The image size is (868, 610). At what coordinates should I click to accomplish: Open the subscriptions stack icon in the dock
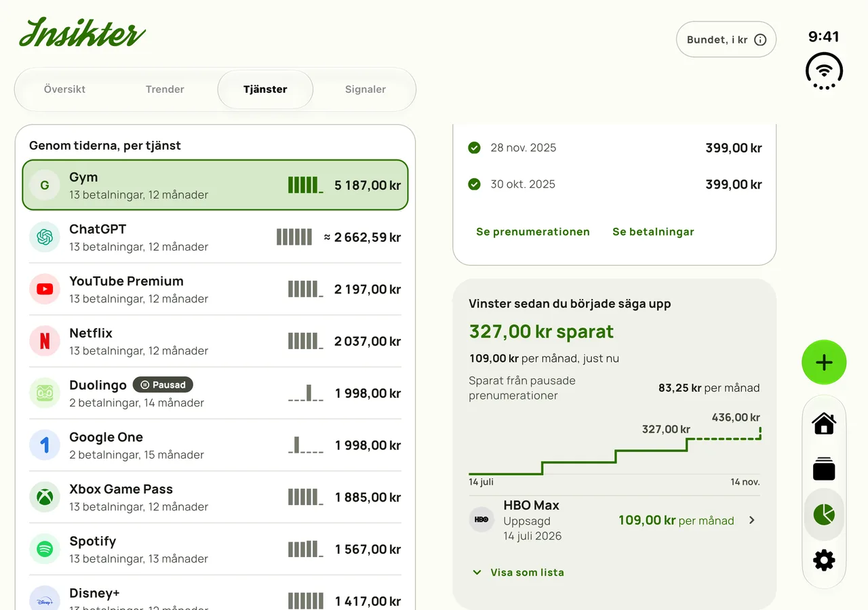pos(824,469)
